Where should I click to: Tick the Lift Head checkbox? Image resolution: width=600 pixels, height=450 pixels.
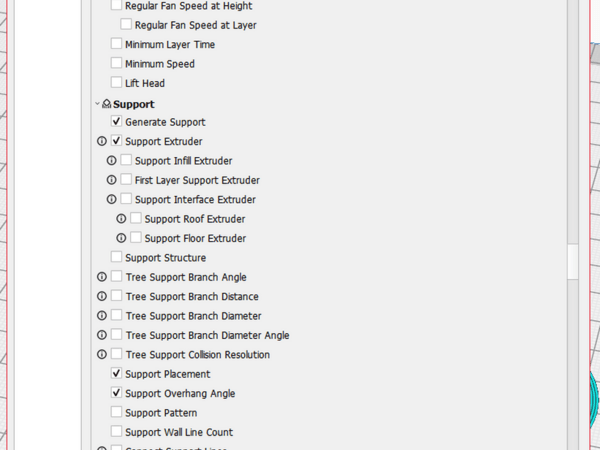point(117,84)
